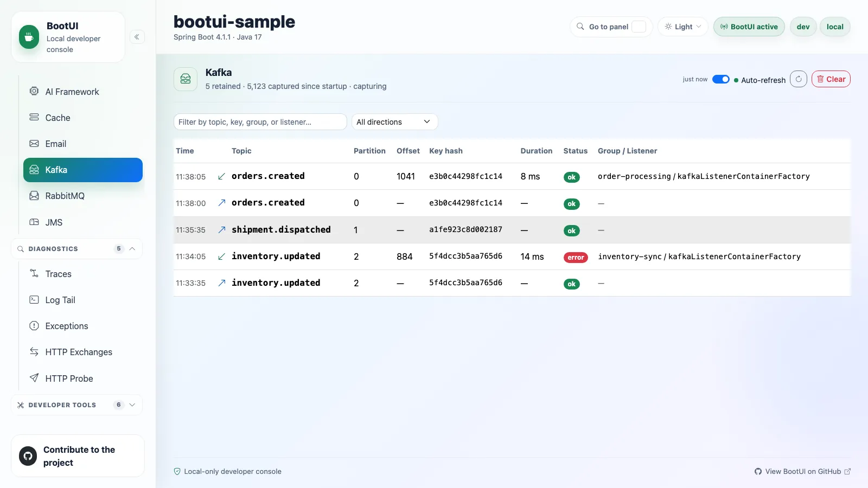Clear the captured Kafka messages
Viewport: 868px width, 488px height.
[x=831, y=79]
